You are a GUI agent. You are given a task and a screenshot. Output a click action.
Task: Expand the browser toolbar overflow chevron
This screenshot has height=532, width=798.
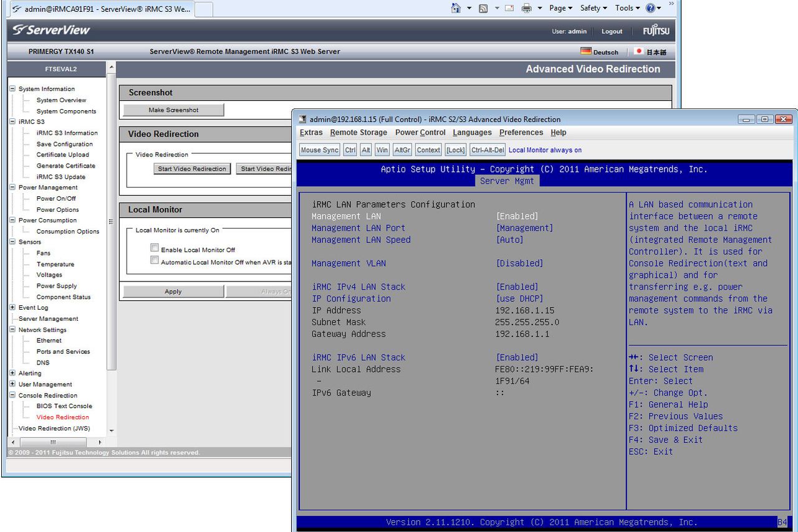[671, 4]
